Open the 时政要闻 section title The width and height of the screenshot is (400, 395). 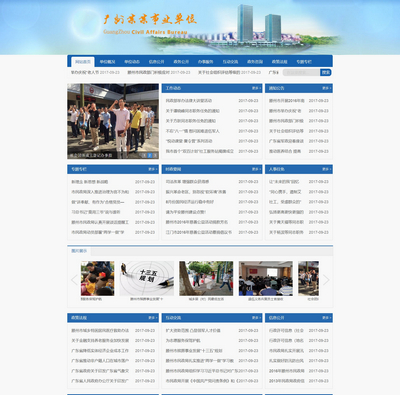tap(173, 169)
